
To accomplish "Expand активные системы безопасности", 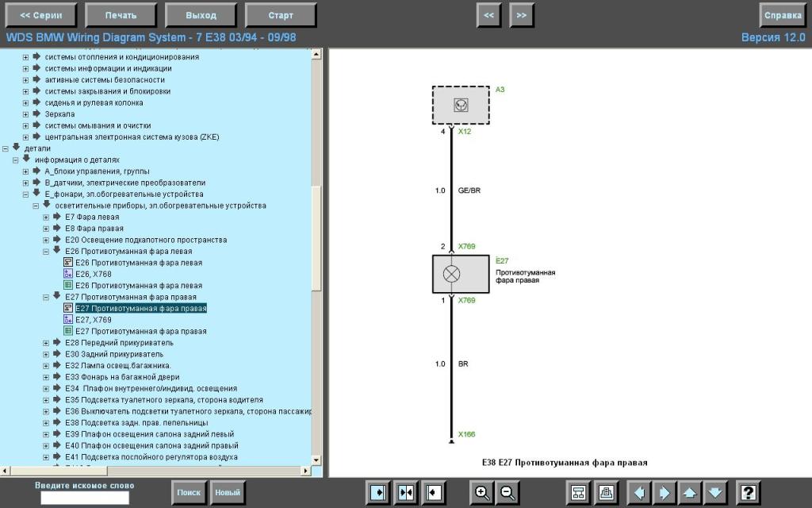I will (x=25, y=80).
